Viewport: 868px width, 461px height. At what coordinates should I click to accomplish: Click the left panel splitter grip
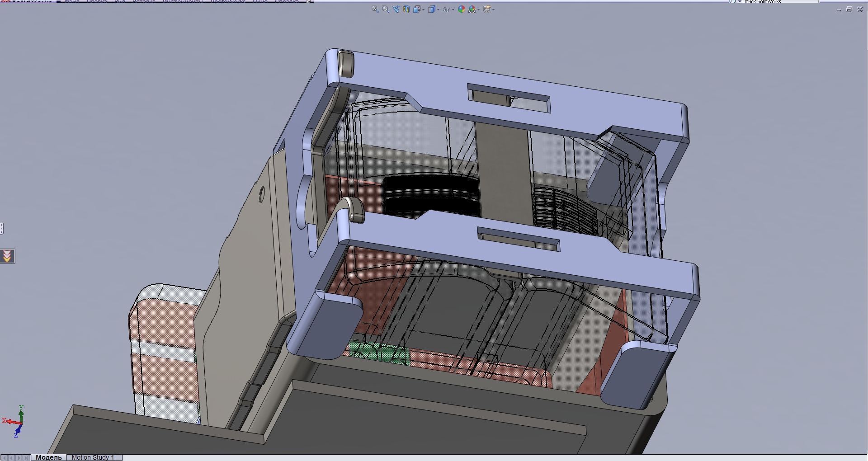(x=1, y=229)
